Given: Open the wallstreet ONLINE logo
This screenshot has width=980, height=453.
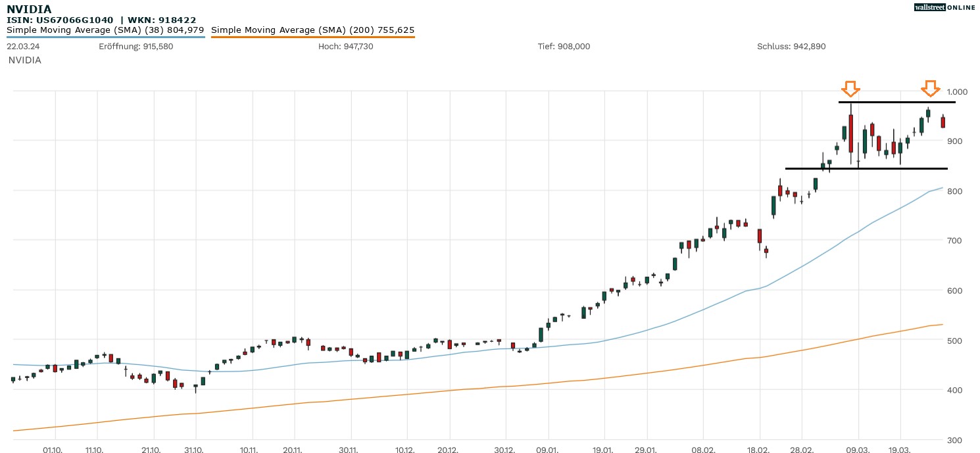Looking at the screenshot, I should click(x=944, y=7).
